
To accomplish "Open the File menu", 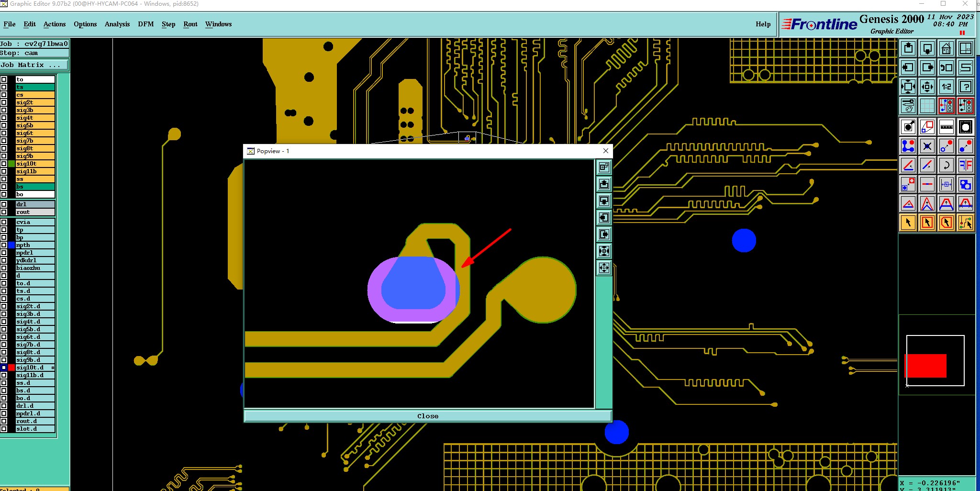I will pos(10,24).
